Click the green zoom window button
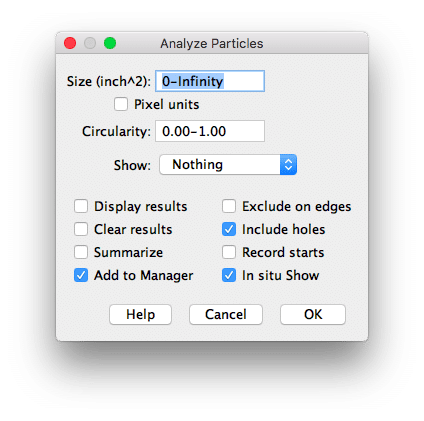Viewport: 424px width, 421px height. point(110,43)
